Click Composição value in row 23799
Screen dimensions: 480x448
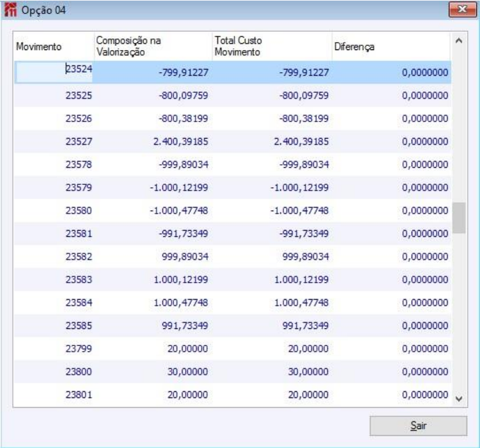pos(187,349)
